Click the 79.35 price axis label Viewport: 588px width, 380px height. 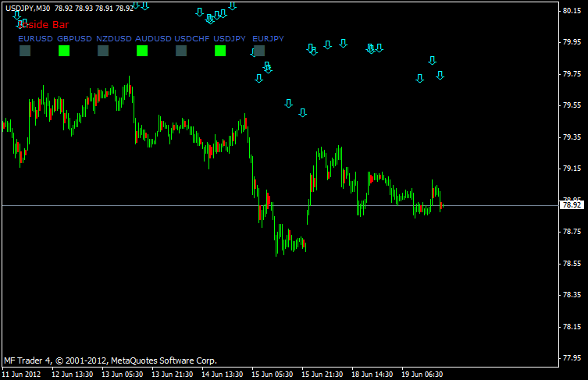click(572, 137)
